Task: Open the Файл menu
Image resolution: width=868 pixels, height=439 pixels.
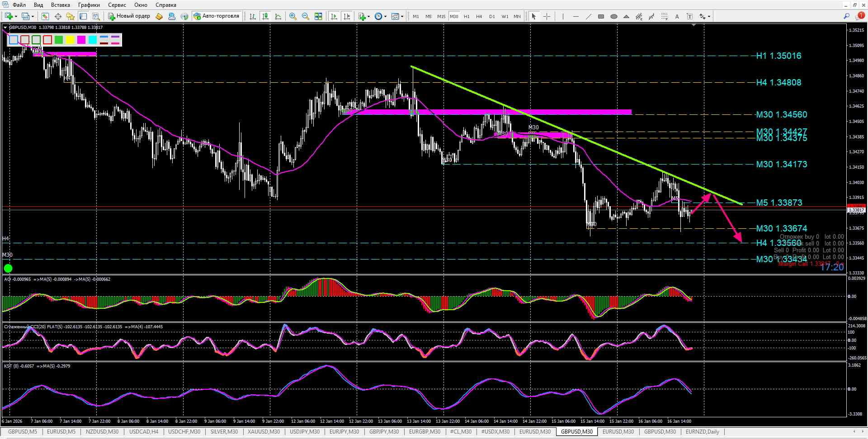Action: [x=19, y=5]
